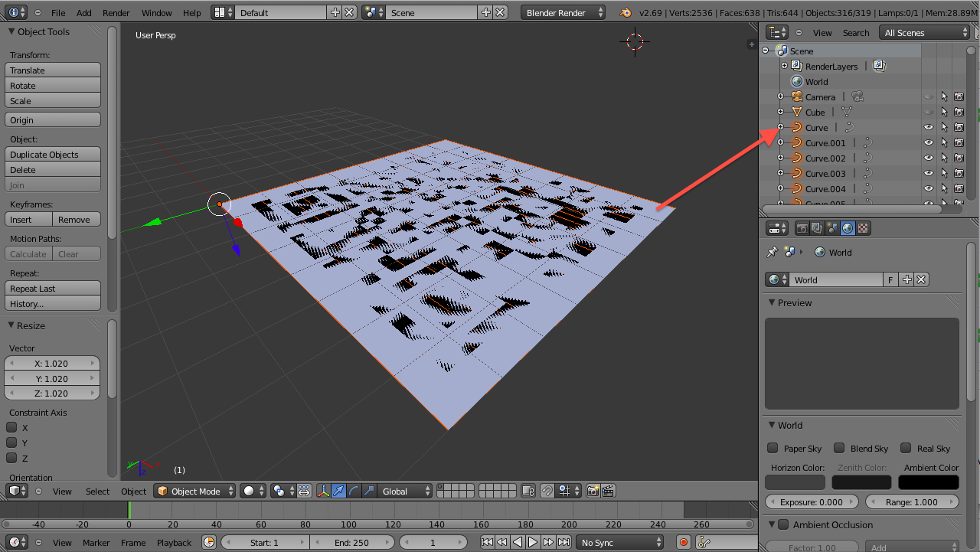980x552 pixels.
Task: Disable rendering of Cube via camera toggle
Action: (x=959, y=112)
